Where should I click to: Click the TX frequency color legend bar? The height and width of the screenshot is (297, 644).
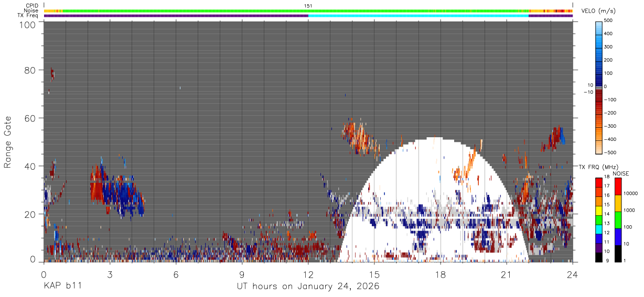click(599, 220)
